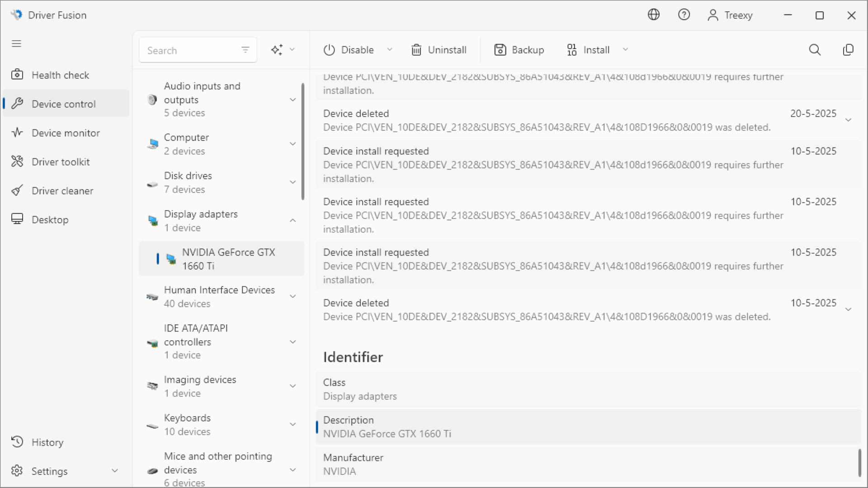Image resolution: width=868 pixels, height=488 pixels.
Task: Click the Backup button
Action: pos(519,50)
